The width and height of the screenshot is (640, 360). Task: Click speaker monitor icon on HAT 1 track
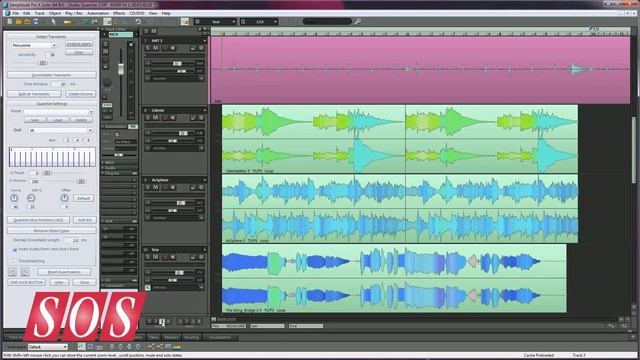click(173, 48)
